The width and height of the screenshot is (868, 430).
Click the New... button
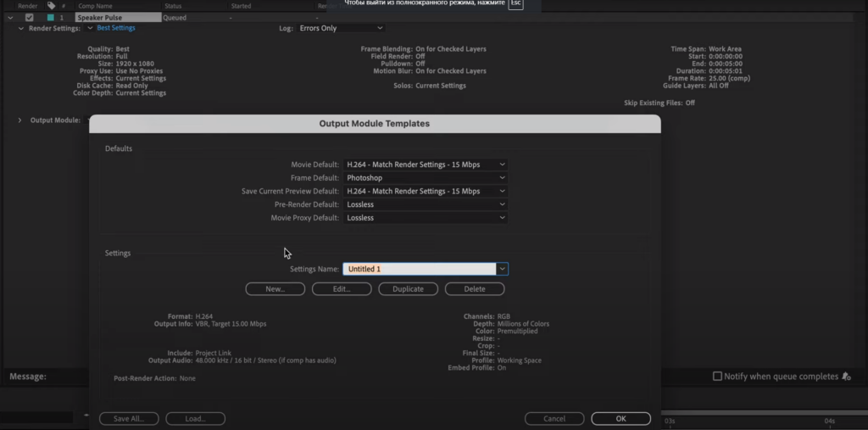tap(275, 288)
